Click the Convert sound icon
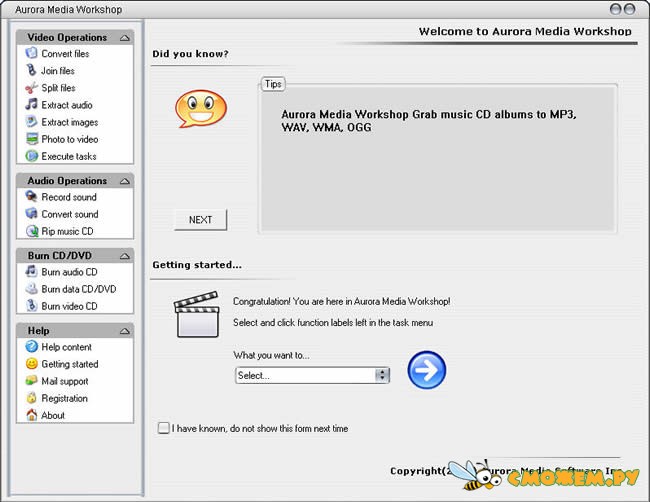This screenshot has height=502, width=650. (x=32, y=213)
